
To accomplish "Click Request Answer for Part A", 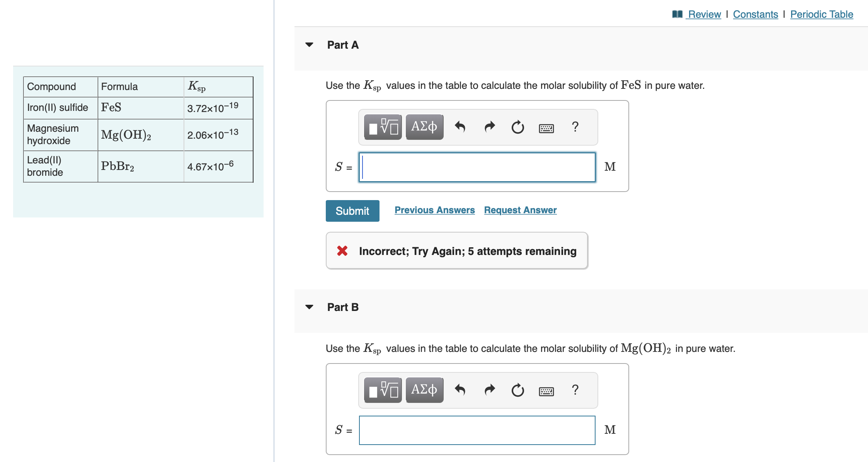I will (520, 210).
